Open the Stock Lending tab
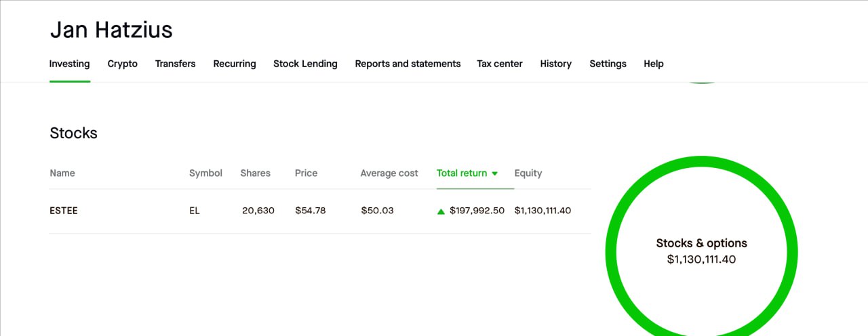Image resolution: width=868 pixels, height=336 pixels. click(305, 64)
